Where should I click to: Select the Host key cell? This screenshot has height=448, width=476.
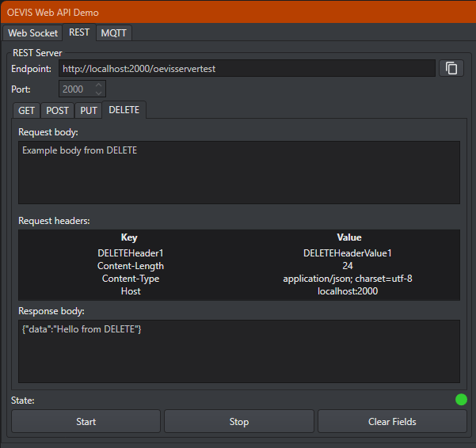tap(131, 291)
